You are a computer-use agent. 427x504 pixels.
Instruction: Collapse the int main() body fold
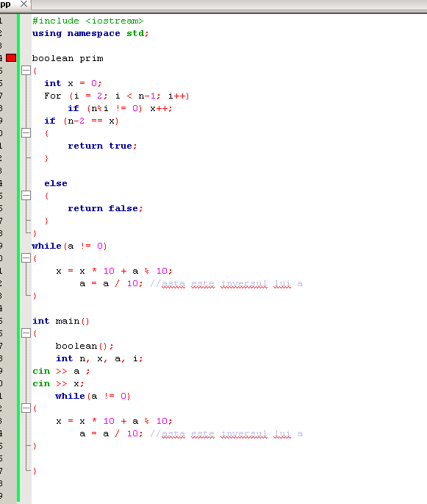tap(26, 333)
